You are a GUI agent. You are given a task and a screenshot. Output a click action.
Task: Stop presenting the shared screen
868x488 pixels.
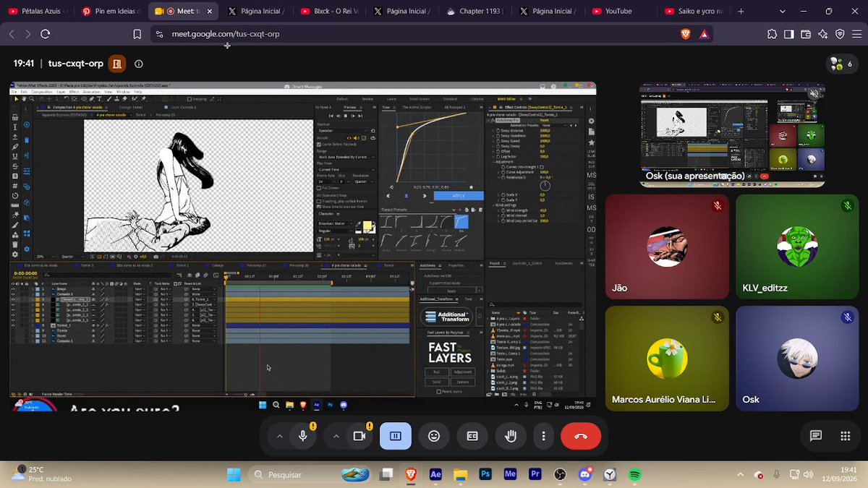pyautogui.click(x=395, y=436)
